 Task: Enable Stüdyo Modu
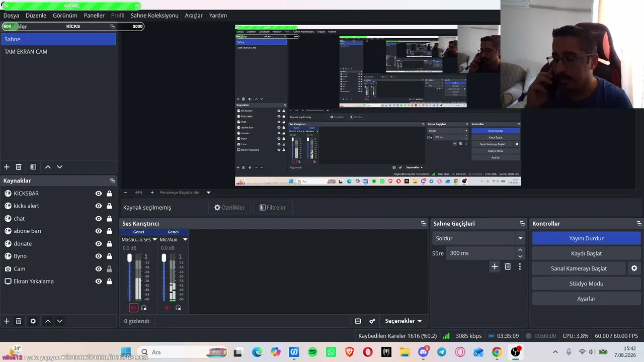(x=586, y=284)
